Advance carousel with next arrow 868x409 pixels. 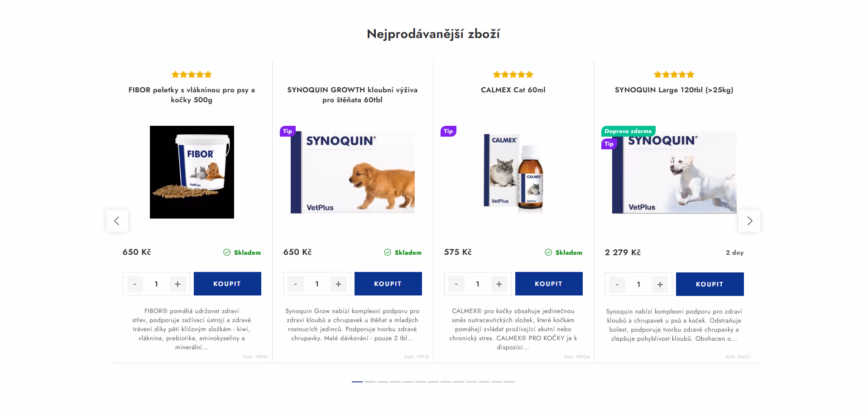pyautogui.click(x=749, y=221)
